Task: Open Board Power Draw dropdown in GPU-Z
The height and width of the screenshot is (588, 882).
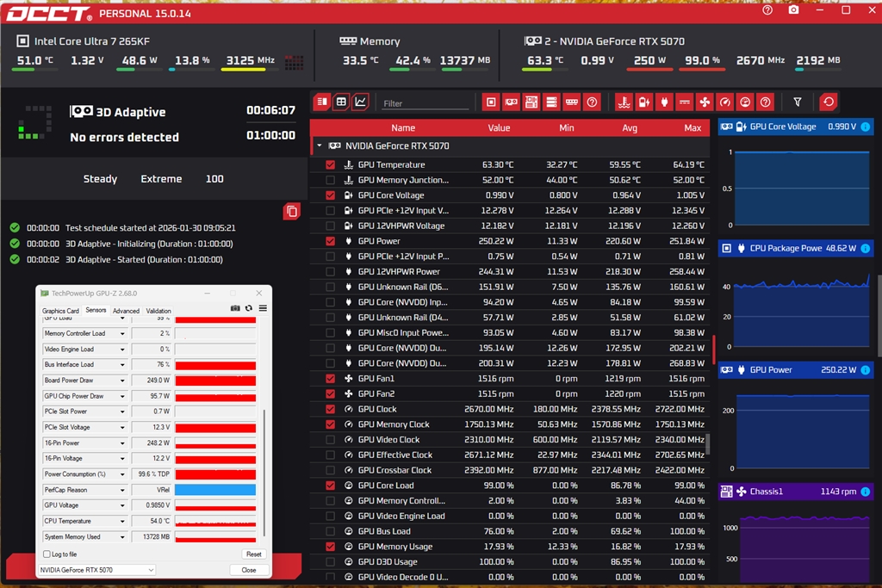Action: 122,381
